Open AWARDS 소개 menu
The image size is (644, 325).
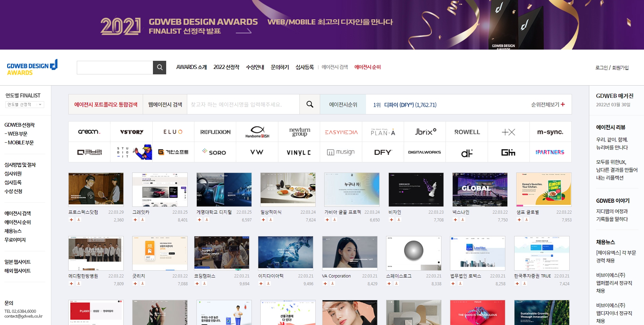[x=191, y=67]
